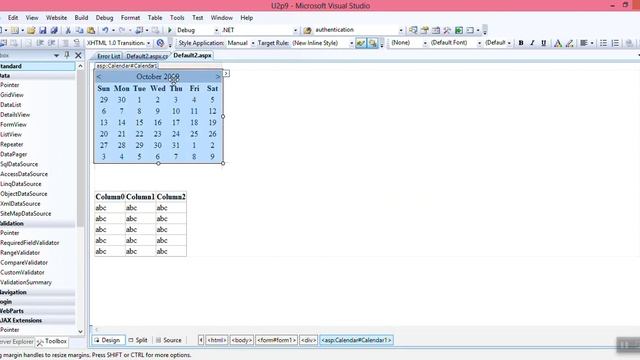Switch to Source view
The image size is (640, 360).
tap(169, 340)
